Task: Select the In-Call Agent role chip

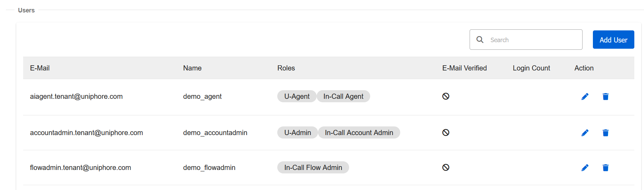Action: tap(343, 96)
